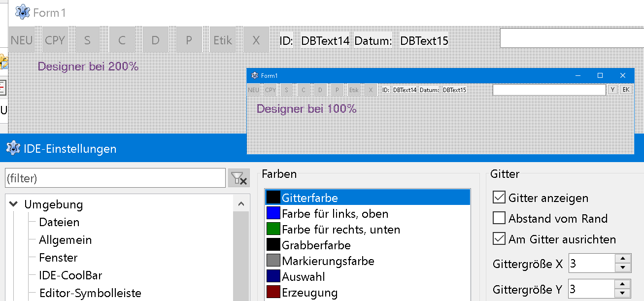
Task: Click the small EK button in the 100% form
Action: (626, 90)
